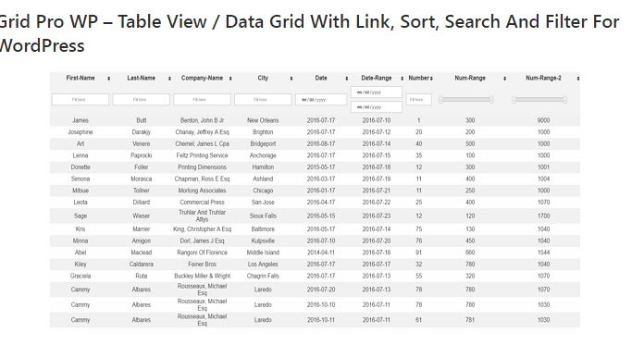Click the Num-Range slider track
The image size is (644, 345).
466,100
